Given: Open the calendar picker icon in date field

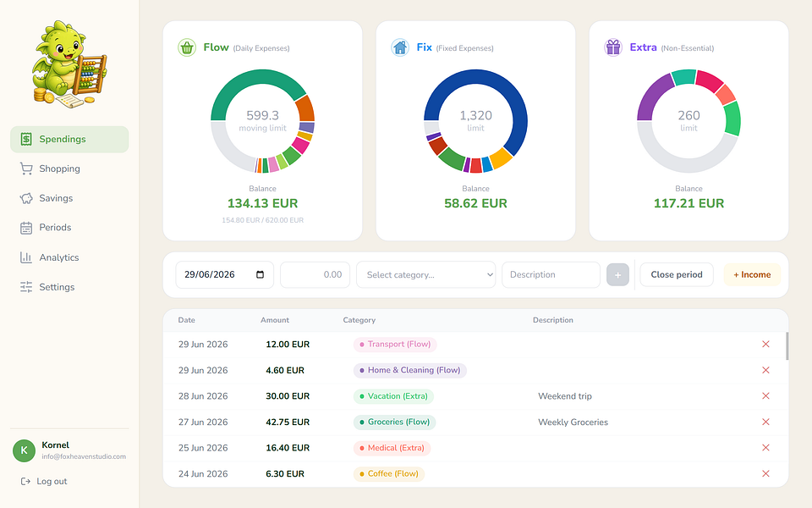Looking at the screenshot, I should [260, 274].
